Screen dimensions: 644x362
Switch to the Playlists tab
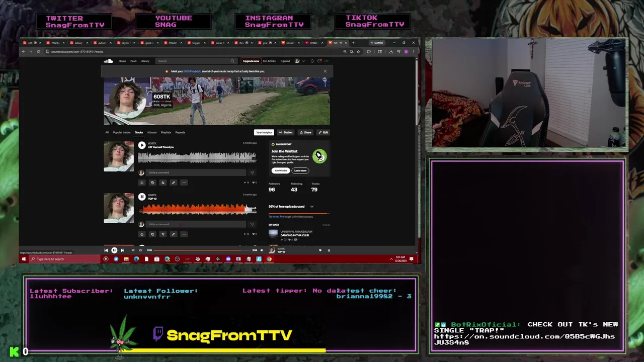(166, 132)
